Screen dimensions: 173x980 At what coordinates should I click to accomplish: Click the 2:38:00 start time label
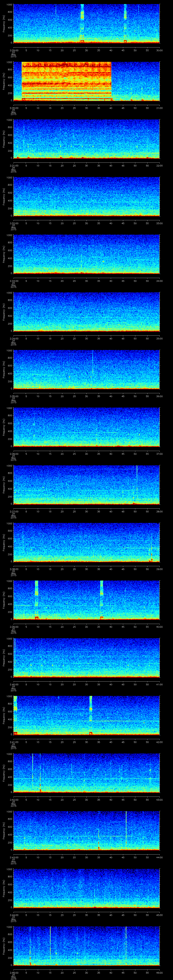point(14,569)
